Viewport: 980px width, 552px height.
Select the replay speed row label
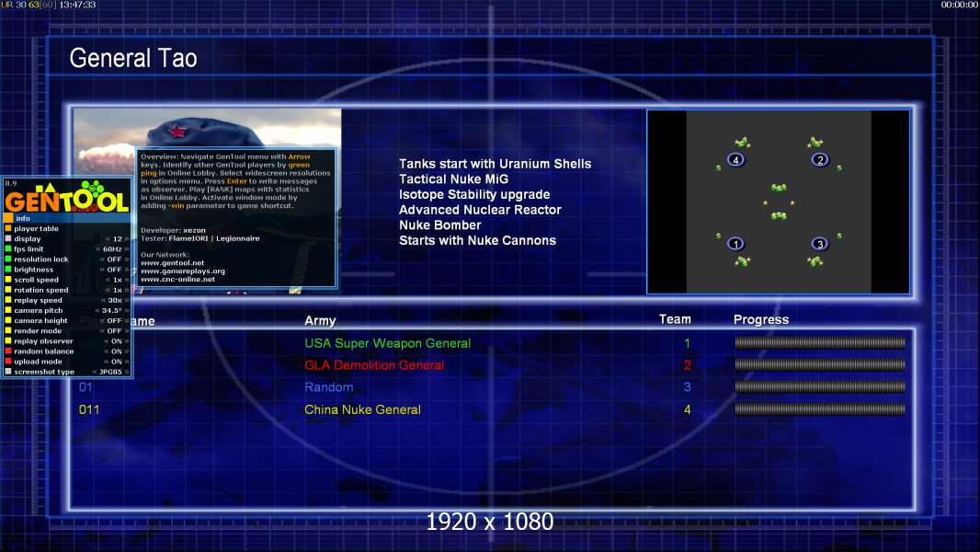click(38, 300)
